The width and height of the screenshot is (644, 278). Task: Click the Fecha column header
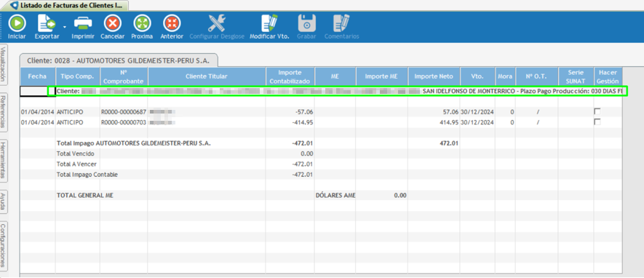(38, 76)
